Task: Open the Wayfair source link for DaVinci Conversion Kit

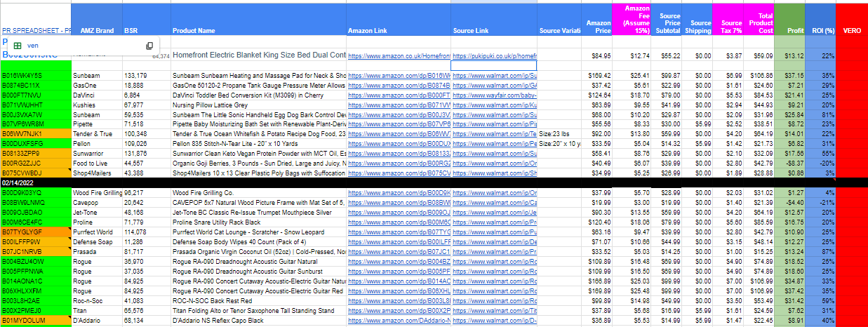Action: point(495,94)
